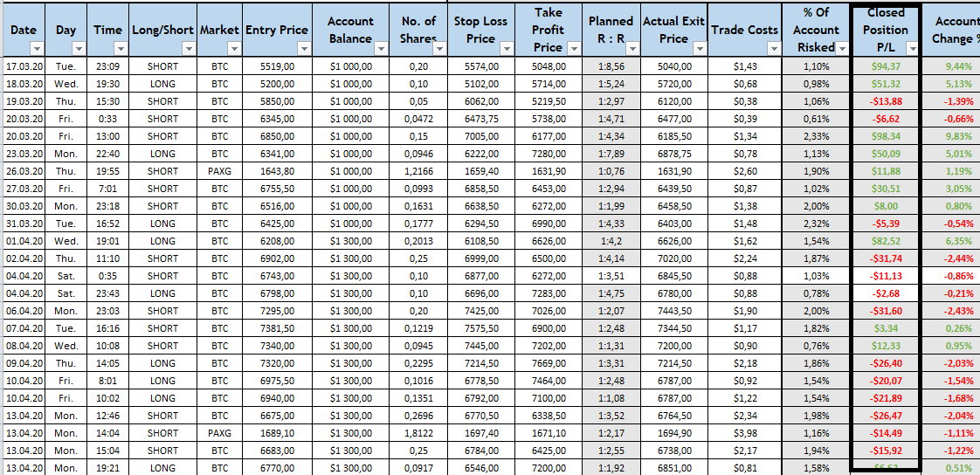Open the Time column filter dropdown

(x=121, y=49)
